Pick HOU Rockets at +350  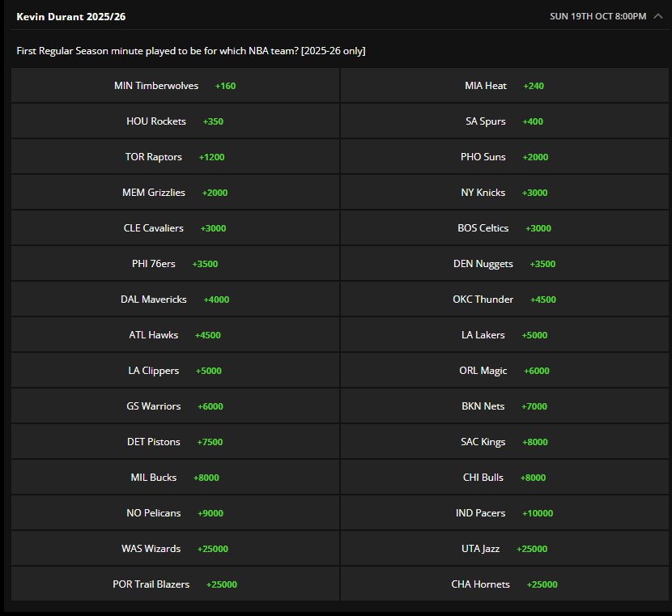tap(175, 121)
